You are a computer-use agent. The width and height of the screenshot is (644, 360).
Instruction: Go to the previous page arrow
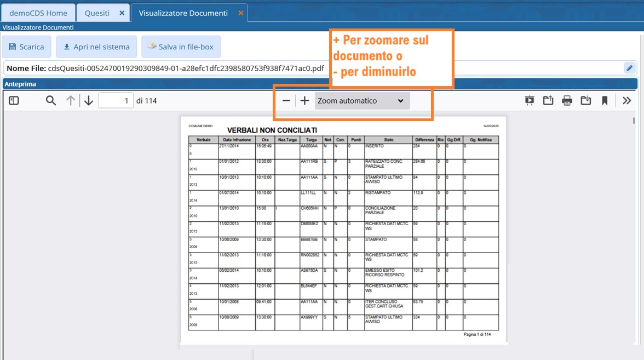tap(71, 101)
